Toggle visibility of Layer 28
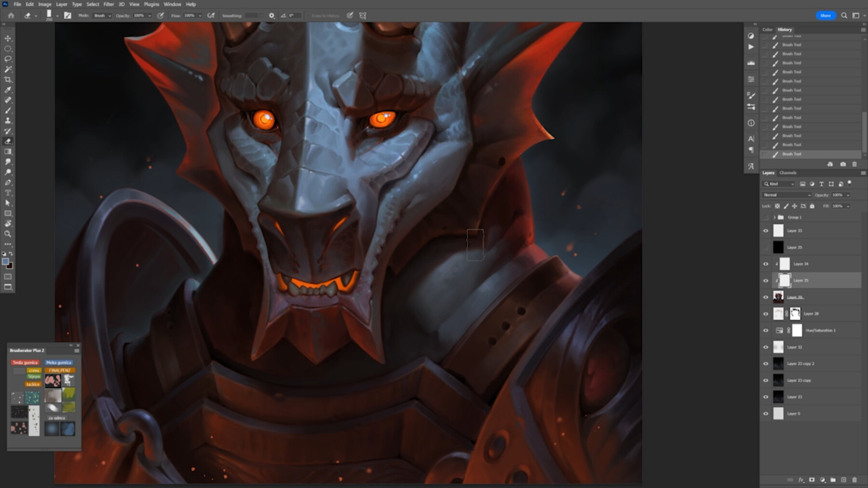The image size is (868, 488). (x=766, y=313)
